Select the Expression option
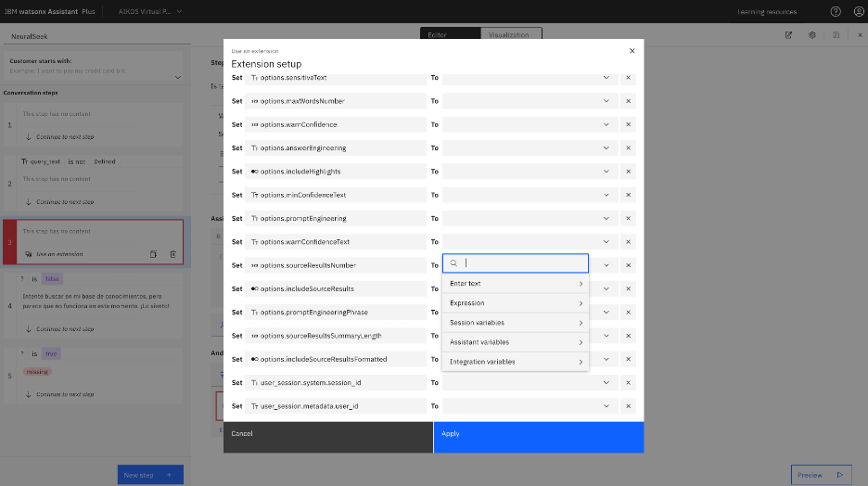The height and width of the screenshot is (486, 868). (516, 302)
